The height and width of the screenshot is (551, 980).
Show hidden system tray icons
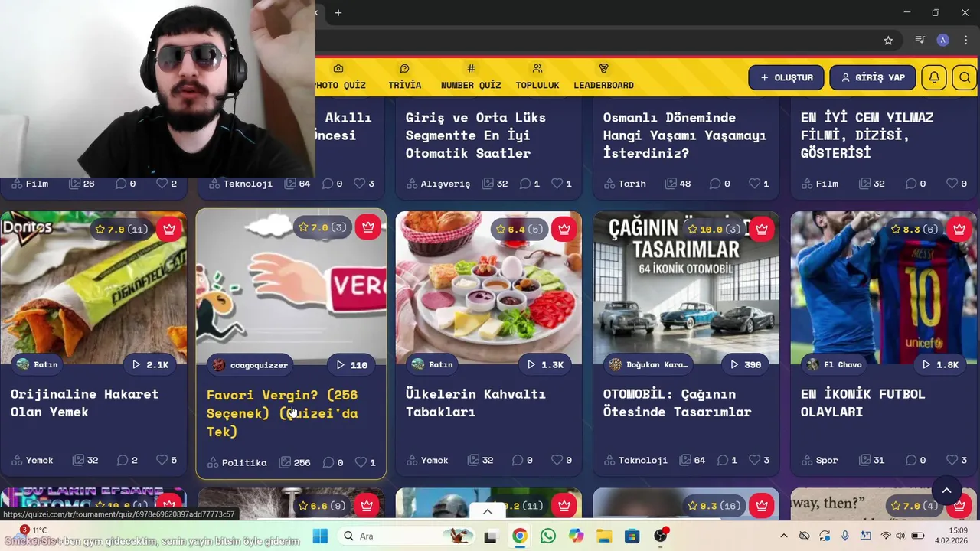pyautogui.click(x=783, y=536)
